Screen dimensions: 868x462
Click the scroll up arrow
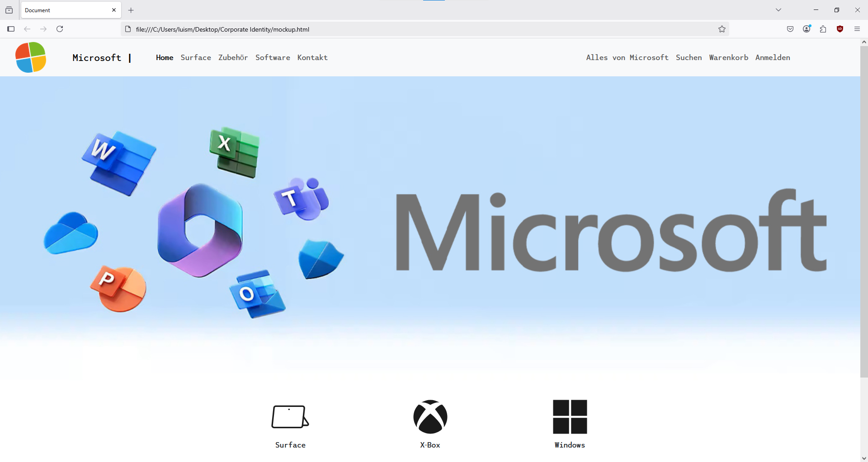[864, 42]
